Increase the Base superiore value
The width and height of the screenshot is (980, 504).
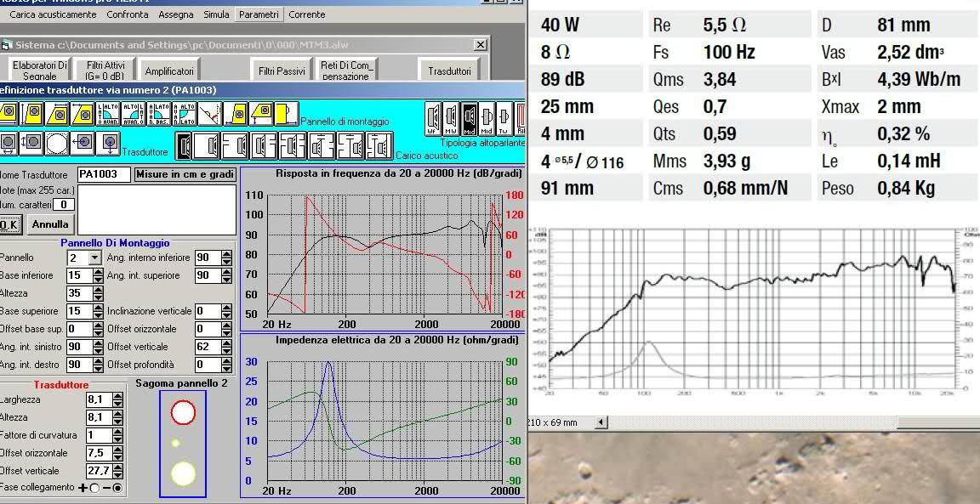(x=98, y=308)
